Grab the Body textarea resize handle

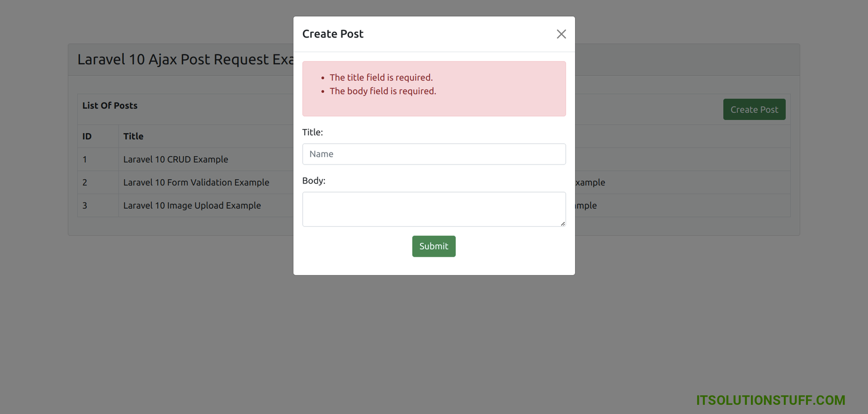(x=563, y=224)
